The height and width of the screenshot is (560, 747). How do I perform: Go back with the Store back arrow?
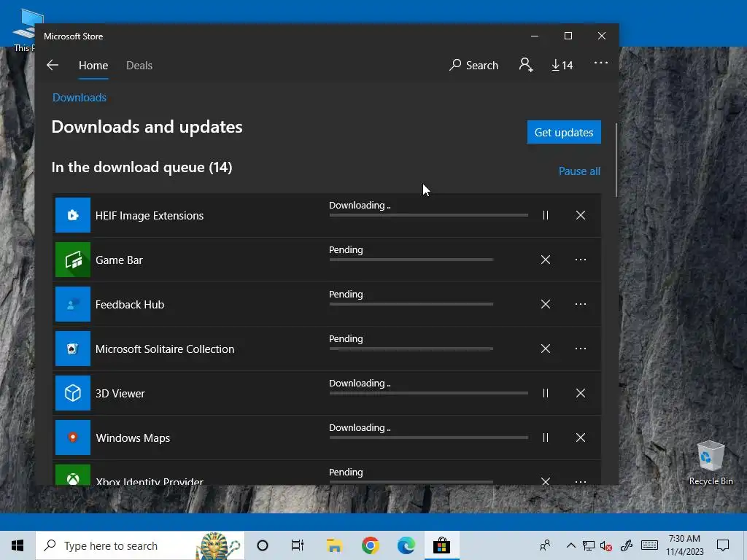coord(53,65)
